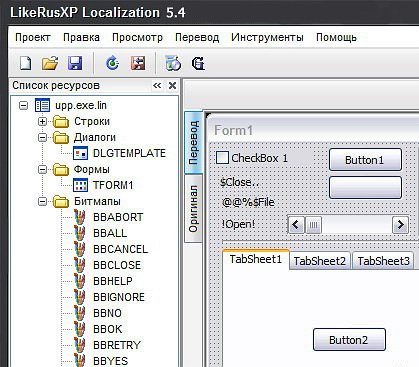The width and height of the screenshot is (419, 367).
Task: Expand the Строки folder node
Action: (42, 121)
